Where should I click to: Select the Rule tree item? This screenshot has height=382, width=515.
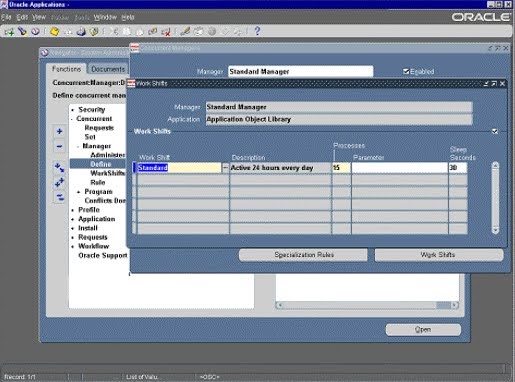click(x=98, y=182)
